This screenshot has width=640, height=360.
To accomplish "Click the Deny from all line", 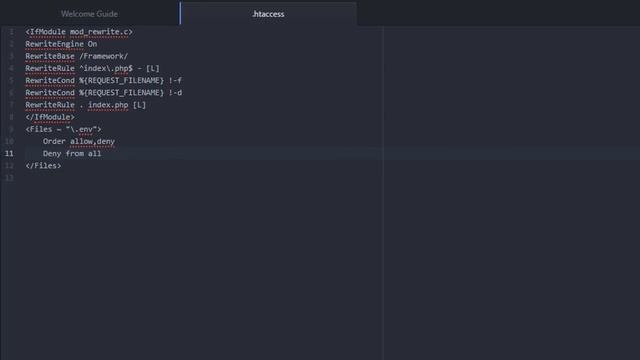I will pyautogui.click(x=72, y=154).
